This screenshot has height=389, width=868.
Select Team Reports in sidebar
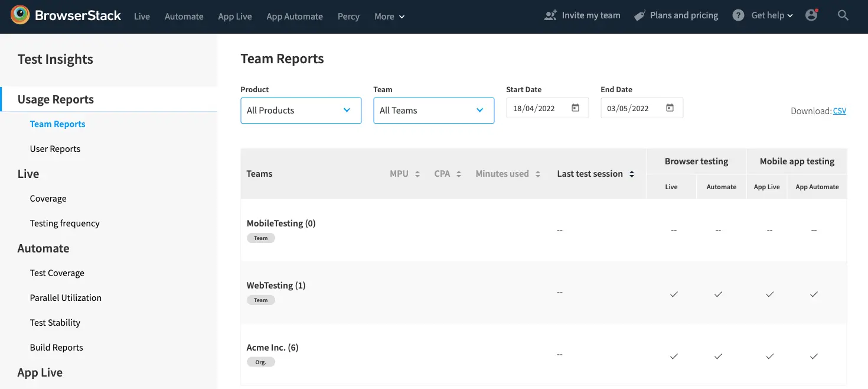coord(57,124)
